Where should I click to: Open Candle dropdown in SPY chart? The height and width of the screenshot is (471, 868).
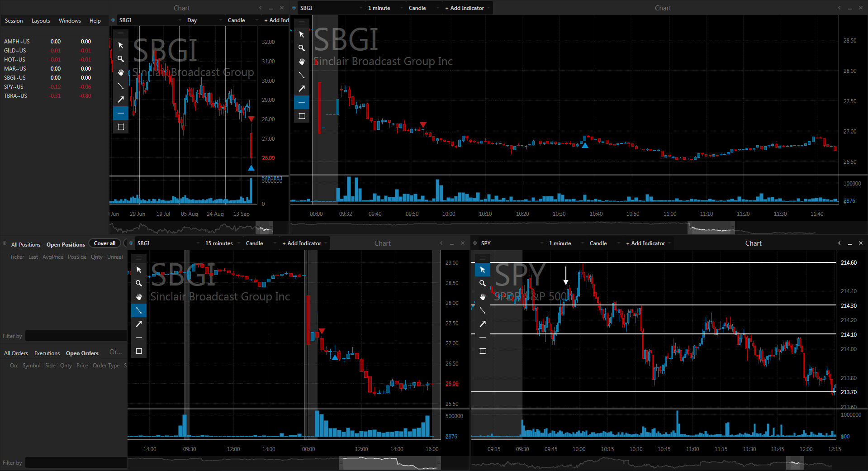click(x=604, y=243)
